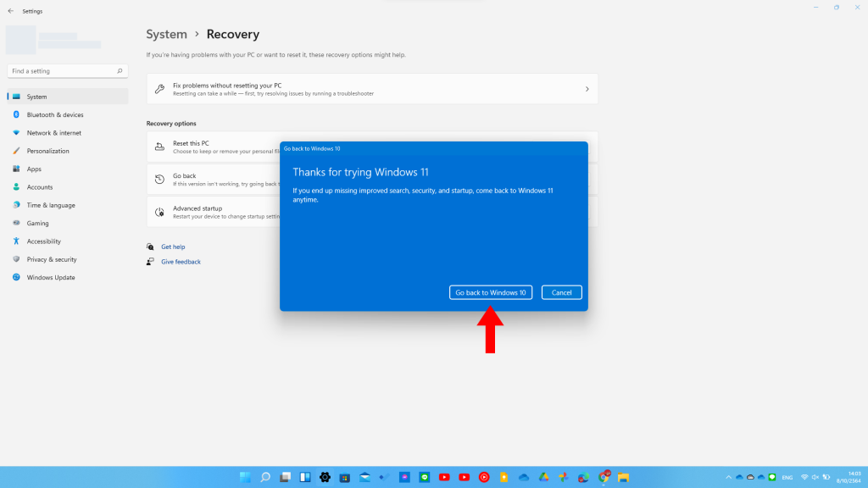This screenshot has height=488, width=868.
Task: Open the Fix problems troubleshooter row
Action: [372, 89]
